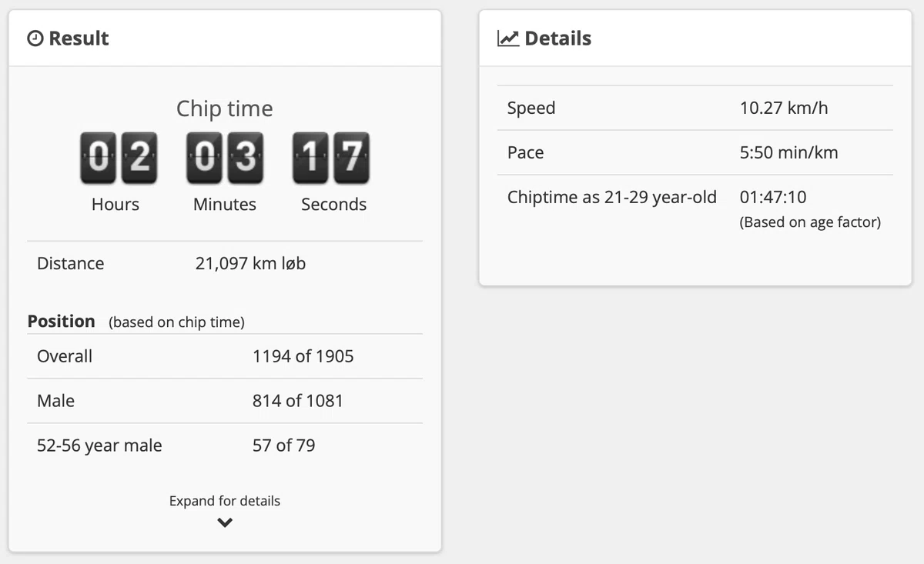Click the 'Position' section heading
This screenshot has width=924, height=564.
(62, 321)
